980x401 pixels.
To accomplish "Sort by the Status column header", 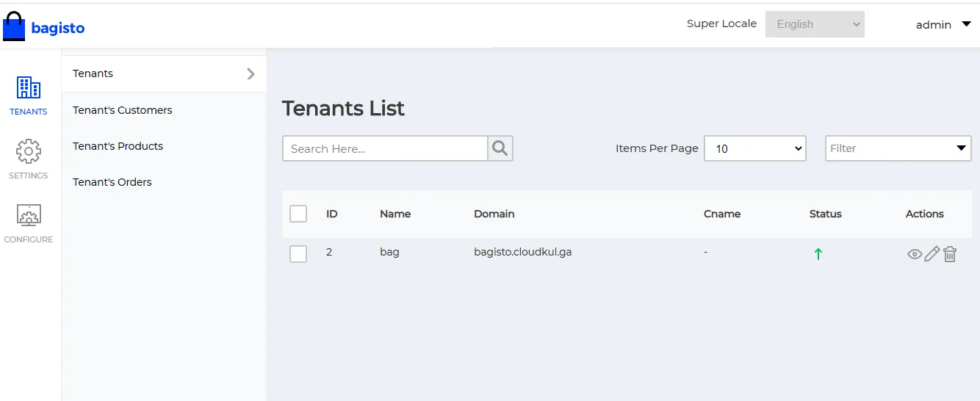I will point(826,214).
